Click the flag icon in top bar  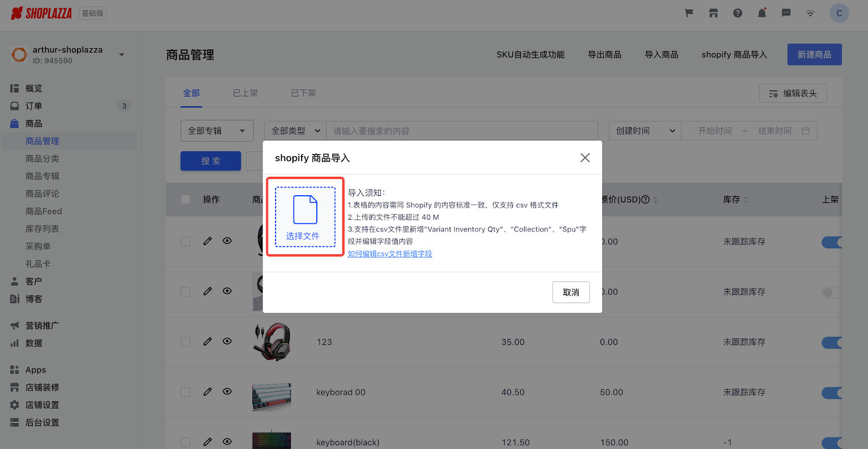point(689,13)
